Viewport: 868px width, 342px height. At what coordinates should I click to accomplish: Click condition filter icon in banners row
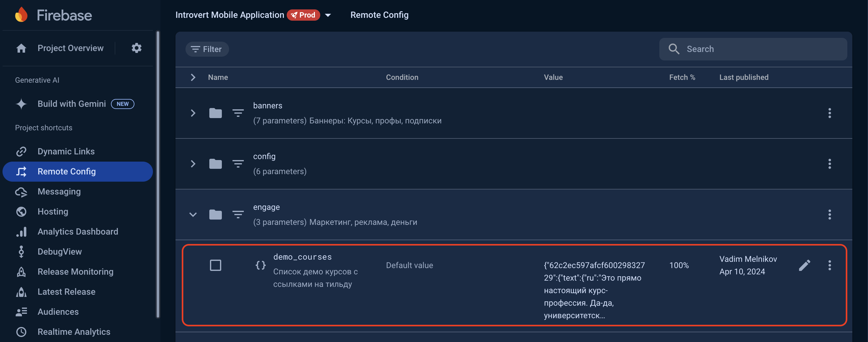pyautogui.click(x=238, y=113)
